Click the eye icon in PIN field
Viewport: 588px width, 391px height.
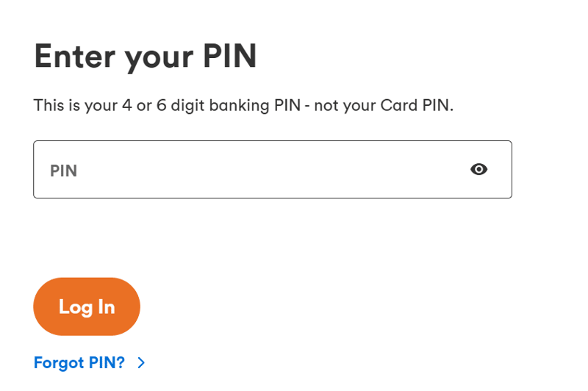pyautogui.click(x=478, y=170)
